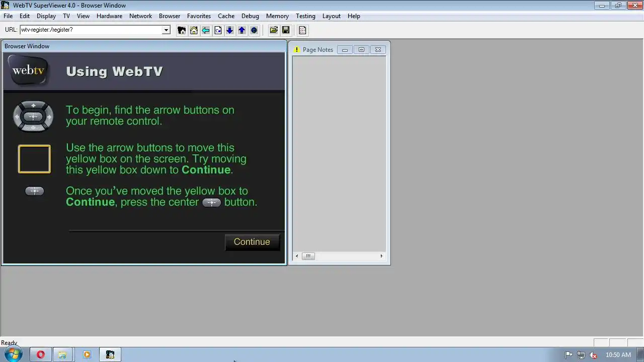
Task: Click the arrow buttons remote control image
Action: (x=33, y=116)
